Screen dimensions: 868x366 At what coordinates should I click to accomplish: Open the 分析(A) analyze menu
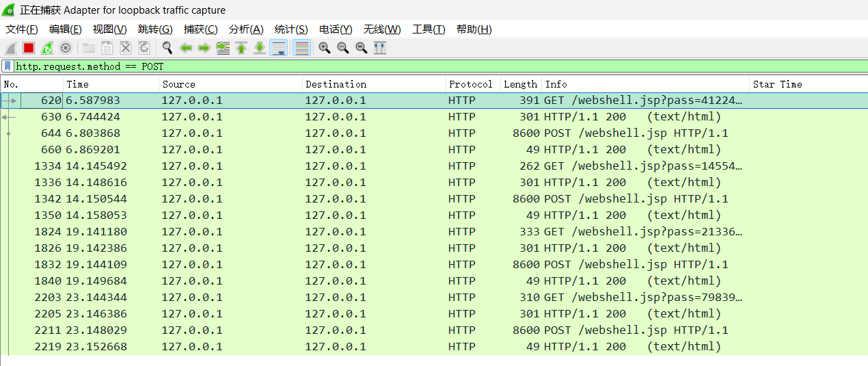(x=245, y=29)
